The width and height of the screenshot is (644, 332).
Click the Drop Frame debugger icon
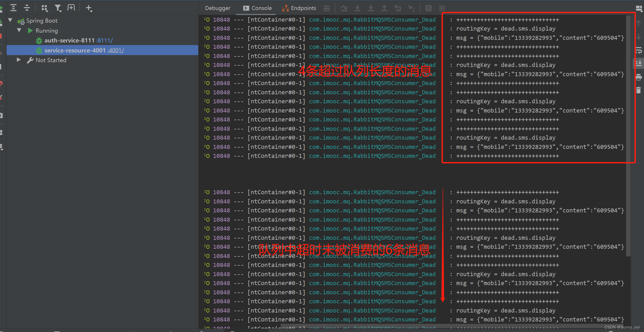tap(398, 8)
